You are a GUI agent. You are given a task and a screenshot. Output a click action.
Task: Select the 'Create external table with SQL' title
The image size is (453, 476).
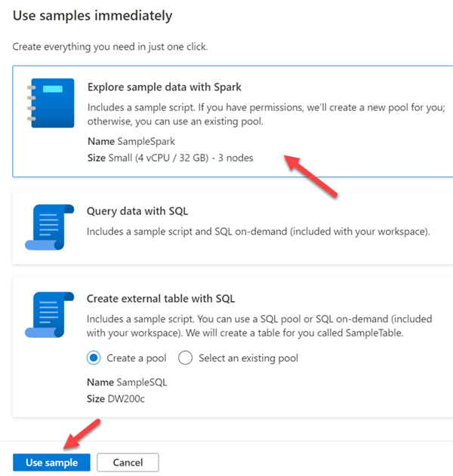161,299
